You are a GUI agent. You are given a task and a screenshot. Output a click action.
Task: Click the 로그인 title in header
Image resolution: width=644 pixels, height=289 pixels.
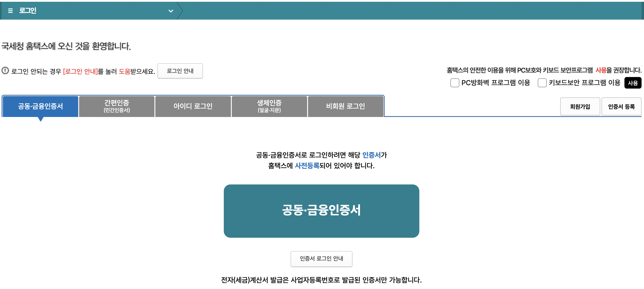click(x=28, y=10)
